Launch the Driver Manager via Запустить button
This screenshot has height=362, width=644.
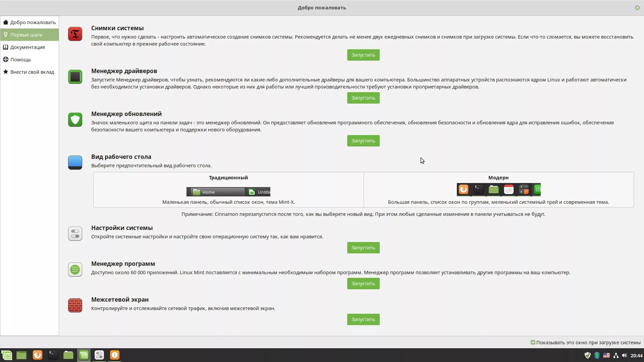(x=363, y=98)
